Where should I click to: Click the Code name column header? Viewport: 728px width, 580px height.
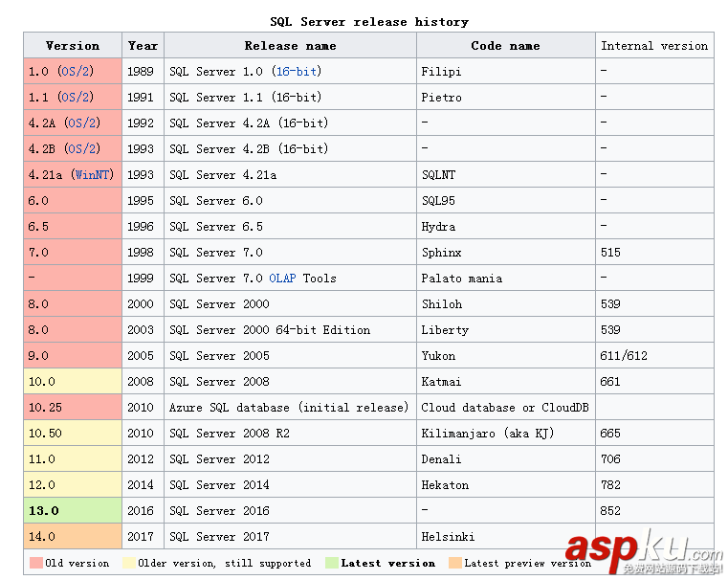(506, 46)
